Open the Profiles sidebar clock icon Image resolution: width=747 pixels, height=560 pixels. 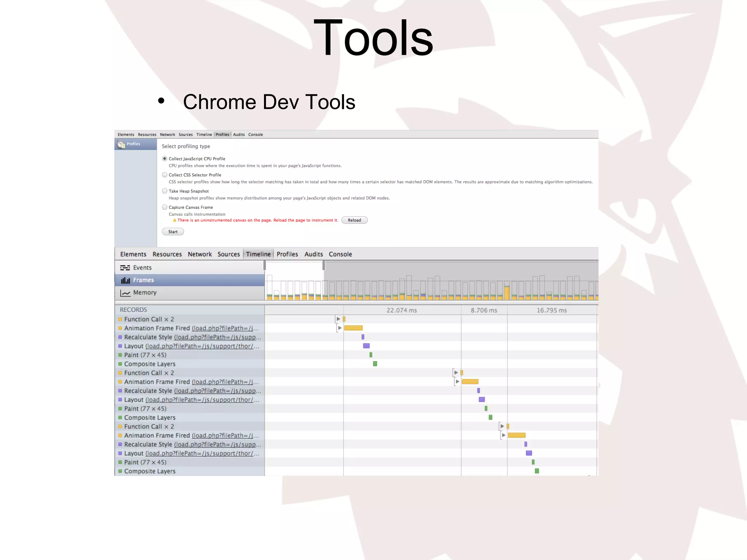pos(121,144)
